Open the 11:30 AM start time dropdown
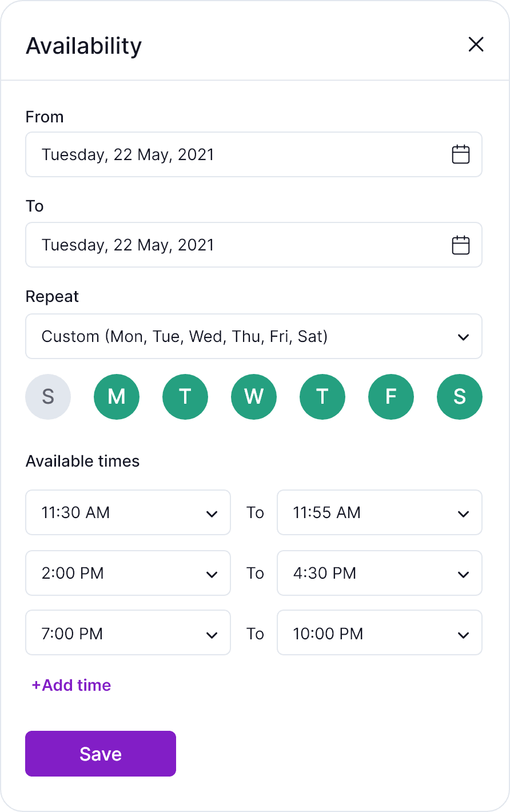Viewport: 510px width, 812px height. tap(128, 512)
